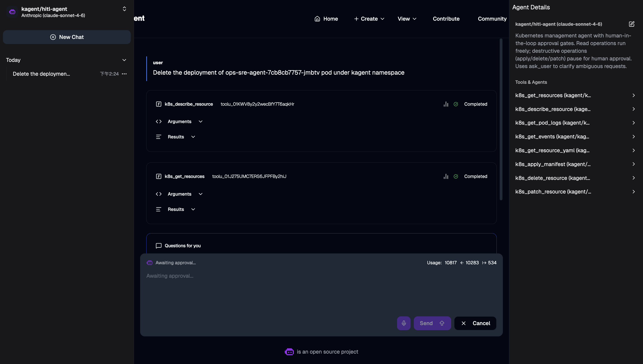The width and height of the screenshot is (643, 364).
Task: Click the function icon of k8s_get_resources
Action: click(158, 176)
